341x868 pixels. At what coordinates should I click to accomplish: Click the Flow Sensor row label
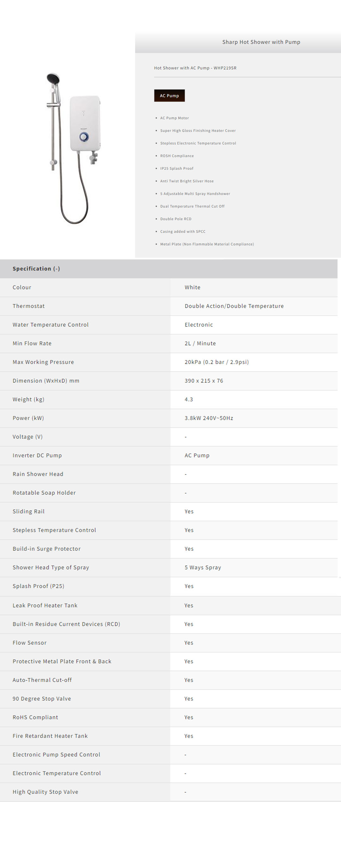[30, 643]
